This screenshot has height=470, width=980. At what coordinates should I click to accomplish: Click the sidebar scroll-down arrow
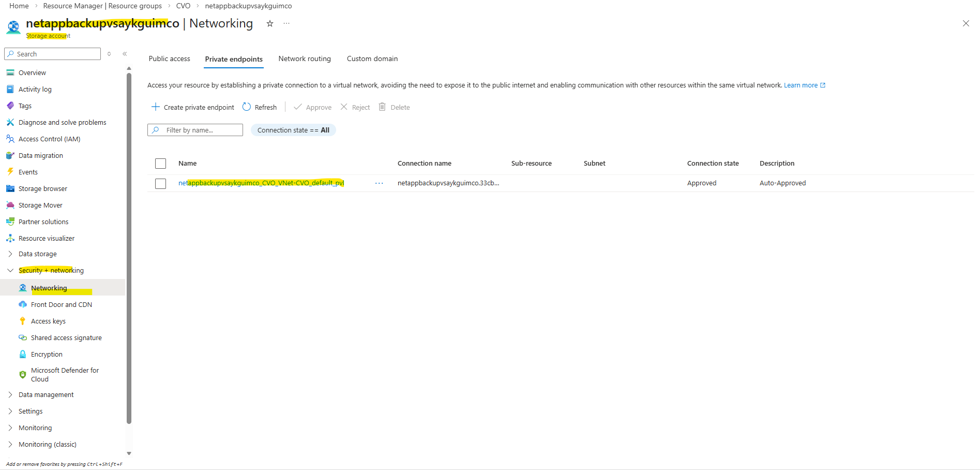(129, 453)
